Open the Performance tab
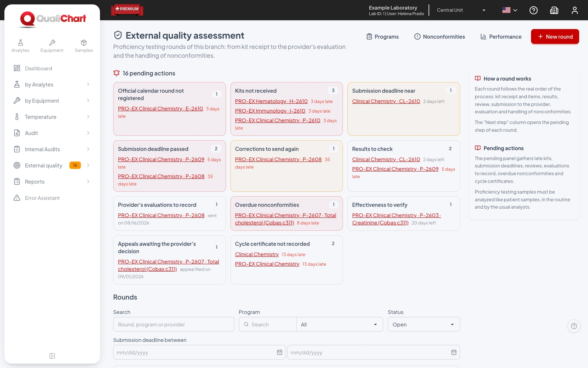The width and height of the screenshot is (588, 368). click(x=501, y=37)
